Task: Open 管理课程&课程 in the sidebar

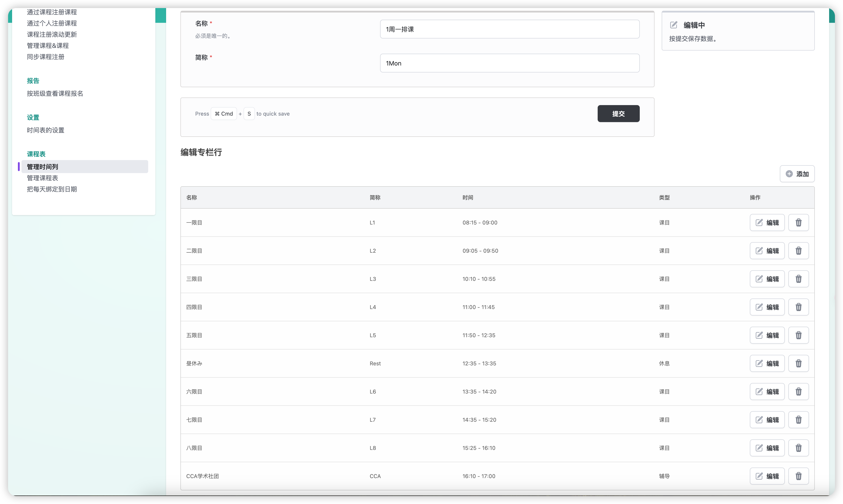Action: click(48, 46)
